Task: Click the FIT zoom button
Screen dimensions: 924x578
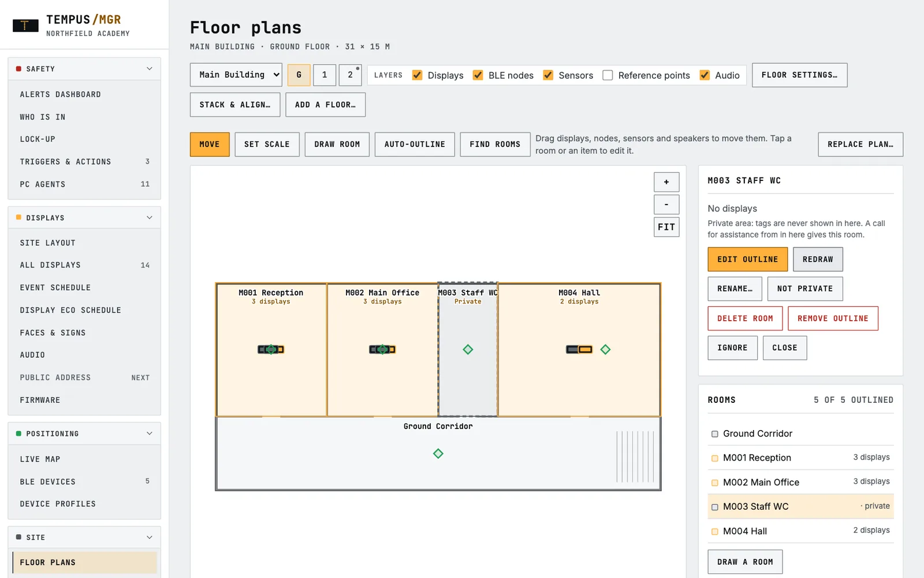Action: tap(666, 227)
